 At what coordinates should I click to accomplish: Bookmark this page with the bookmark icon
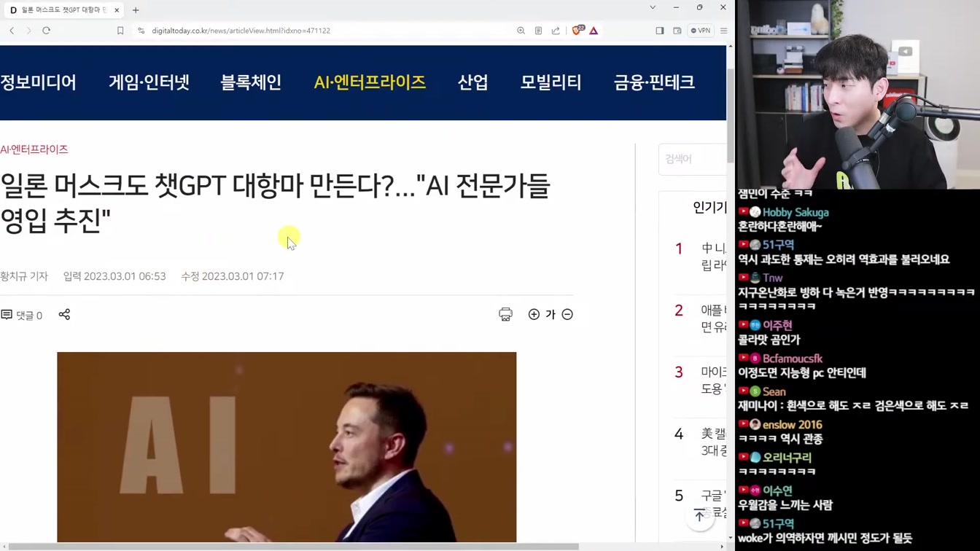(120, 31)
